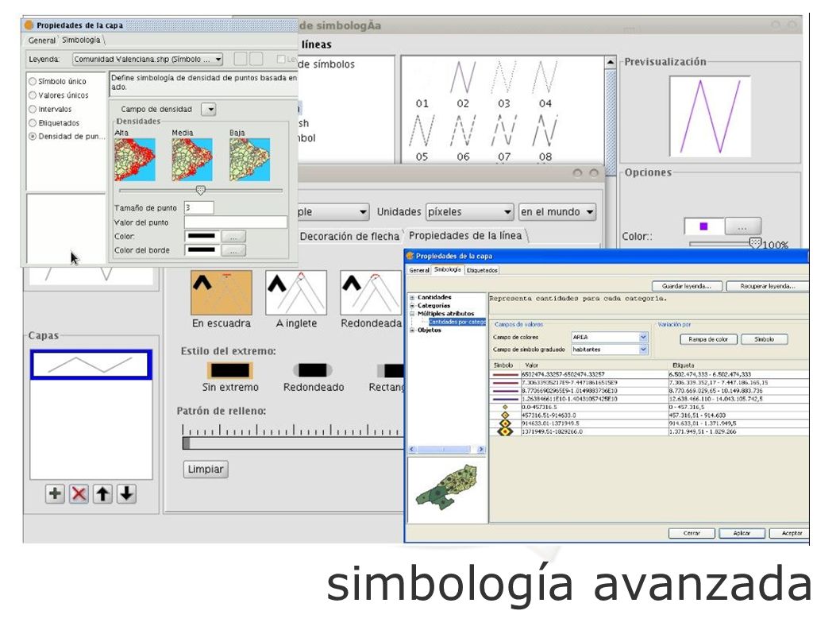The height and width of the screenshot is (630, 840).
Task: Click the move layer up arrow icon
Action: [x=103, y=493]
